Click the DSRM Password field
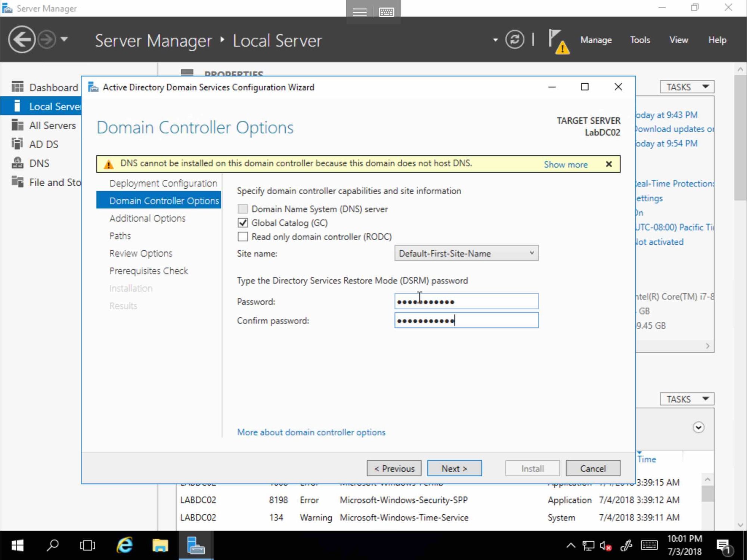Viewport: 747px width, 560px height. [466, 301]
